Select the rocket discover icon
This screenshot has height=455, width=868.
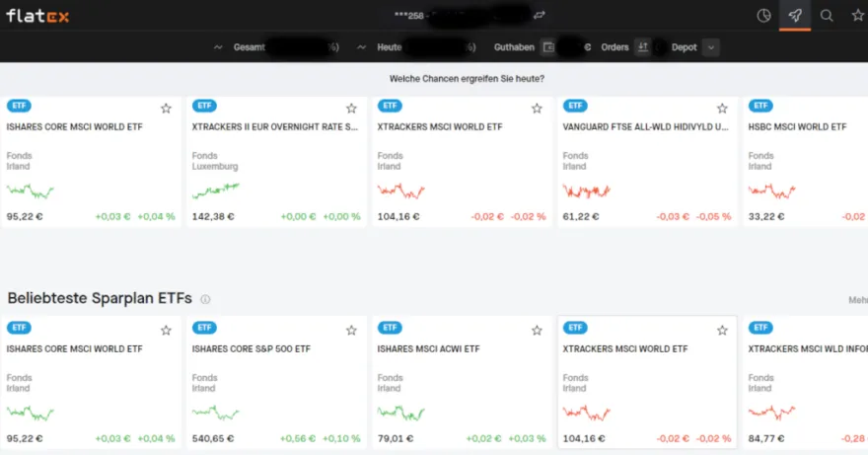click(795, 16)
